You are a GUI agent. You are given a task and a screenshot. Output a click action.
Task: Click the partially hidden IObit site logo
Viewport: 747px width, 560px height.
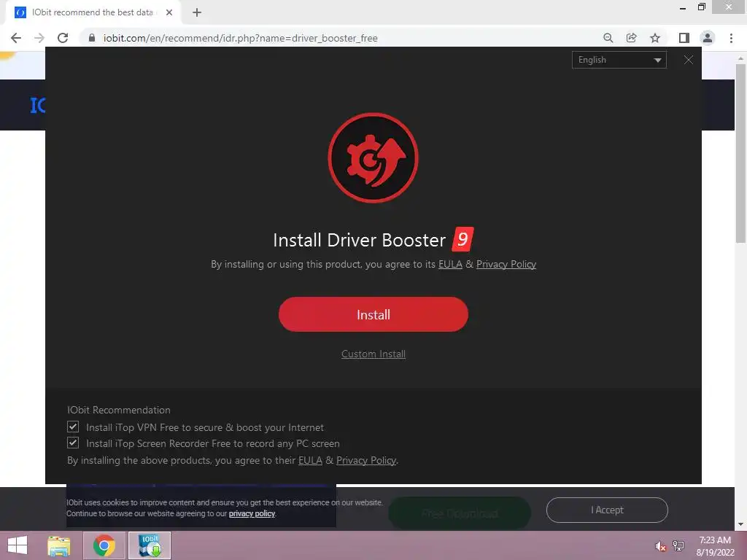coord(38,105)
